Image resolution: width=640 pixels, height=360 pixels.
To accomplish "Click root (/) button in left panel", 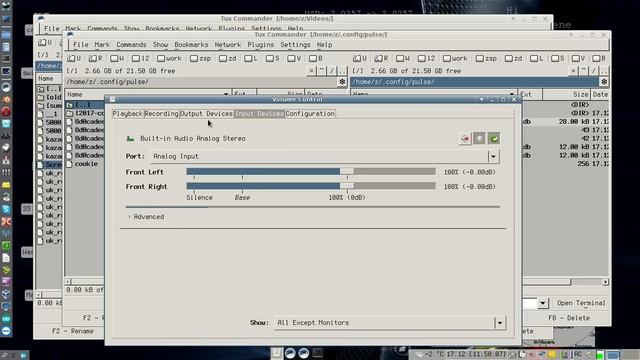I will coord(332,71).
